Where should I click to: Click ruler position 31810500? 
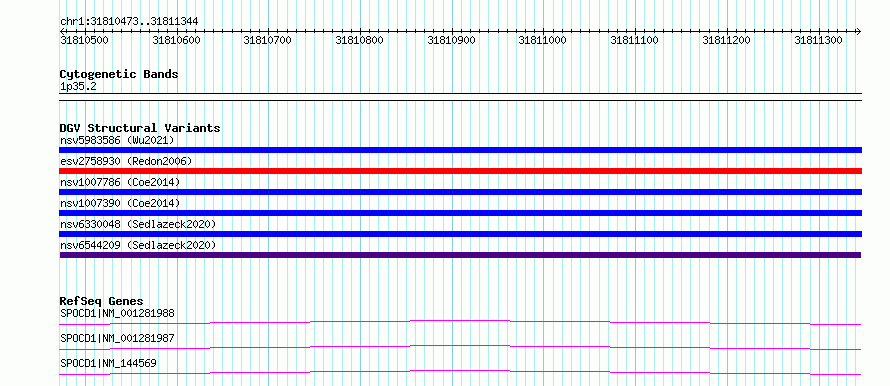tap(84, 40)
